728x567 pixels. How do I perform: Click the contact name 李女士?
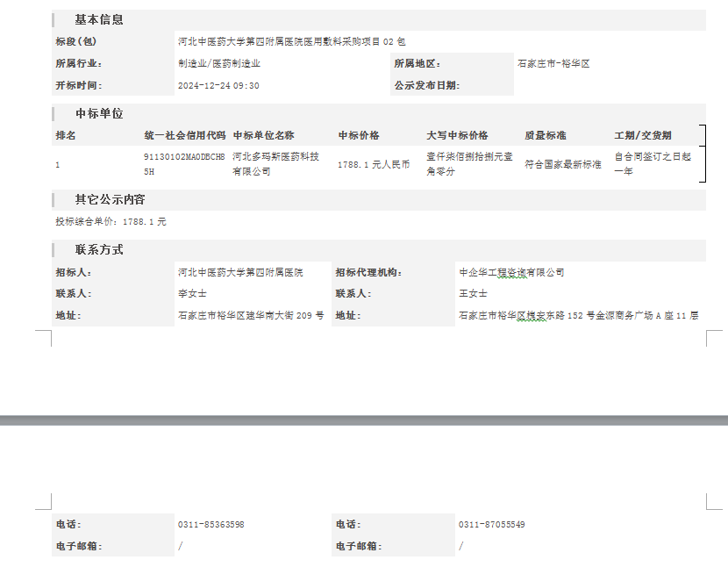click(x=192, y=294)
